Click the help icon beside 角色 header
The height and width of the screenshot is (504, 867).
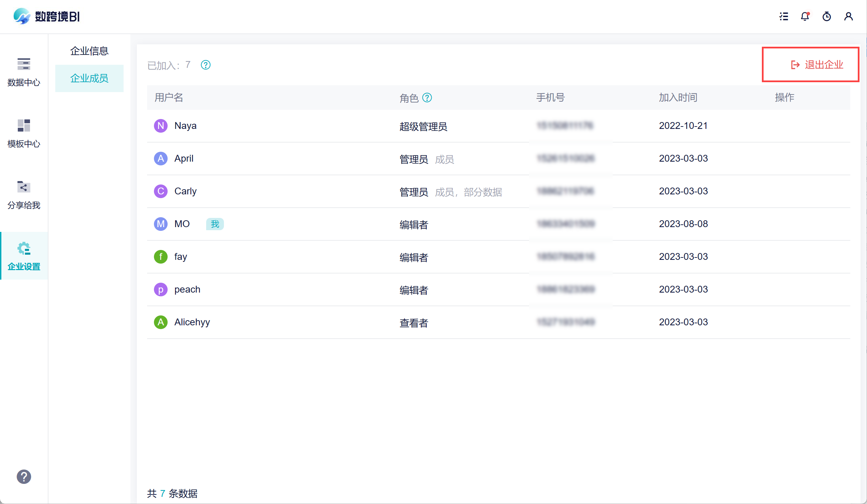427,98
